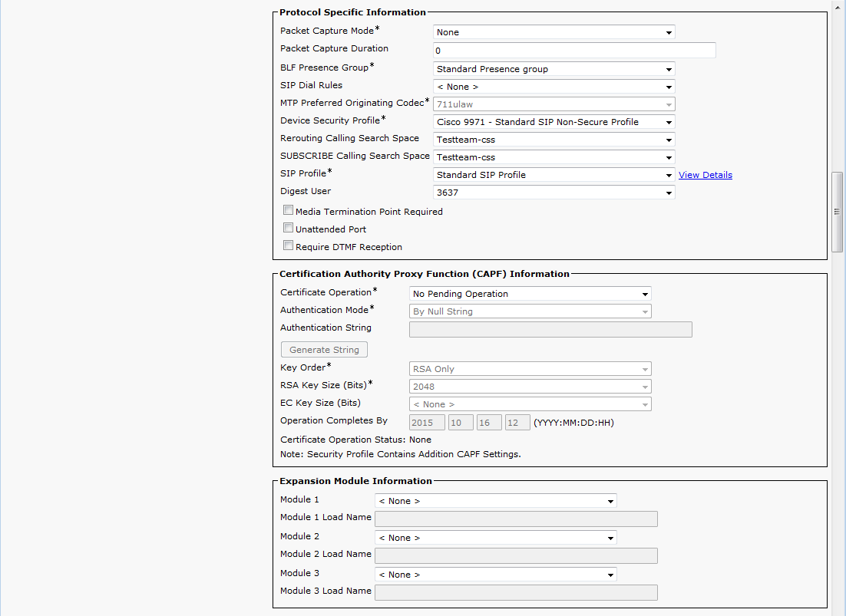This screenshot has height=616, width=846.
Task: Open Rerouting Calling Search Space dropdown
Action: [554, 140]
